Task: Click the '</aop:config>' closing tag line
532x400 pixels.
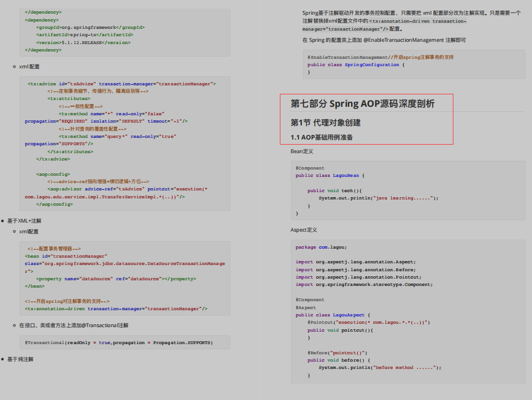Action: tap(54, 204)
